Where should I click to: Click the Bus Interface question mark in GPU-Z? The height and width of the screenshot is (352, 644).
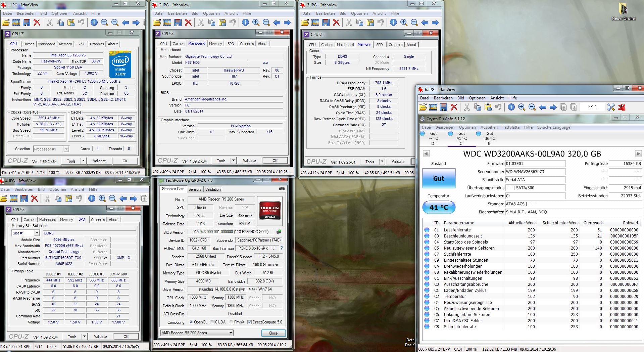[282, 248]
